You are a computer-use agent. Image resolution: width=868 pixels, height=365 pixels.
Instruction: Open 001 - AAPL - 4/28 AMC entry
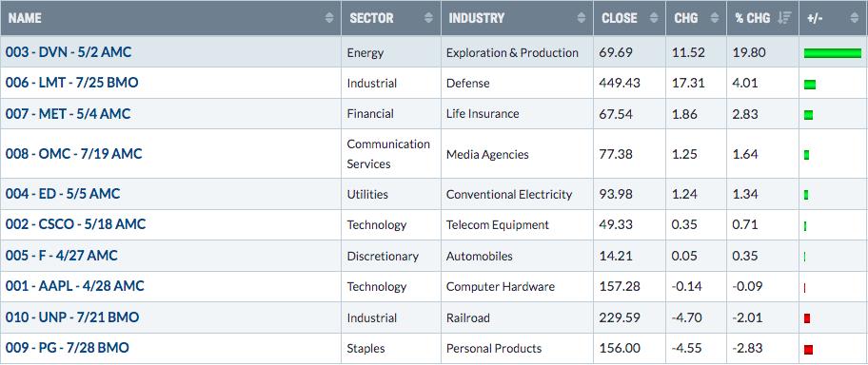coord(75,286)
